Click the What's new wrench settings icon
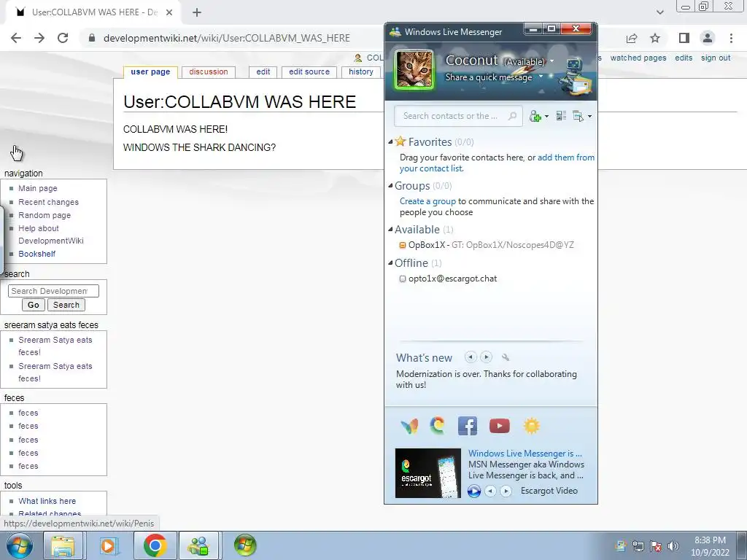Viewport: 747px width, 560px height. pos(506,357)
